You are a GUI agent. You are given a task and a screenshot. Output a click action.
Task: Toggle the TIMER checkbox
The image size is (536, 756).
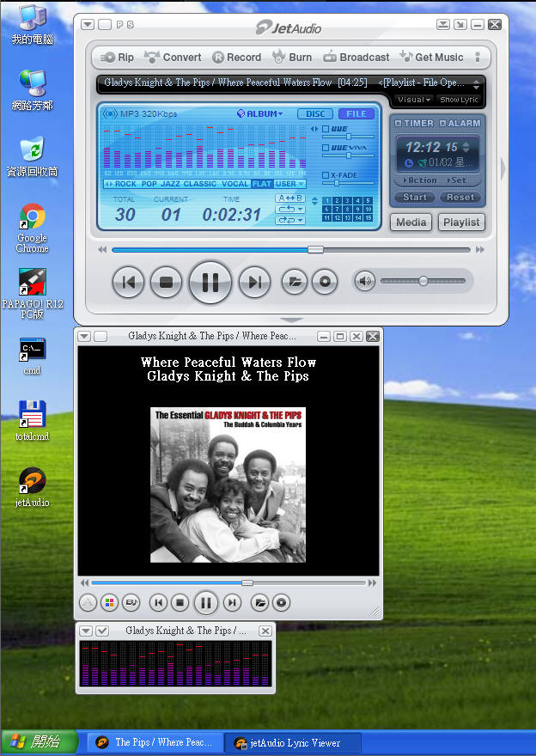[x=399, y=124]
